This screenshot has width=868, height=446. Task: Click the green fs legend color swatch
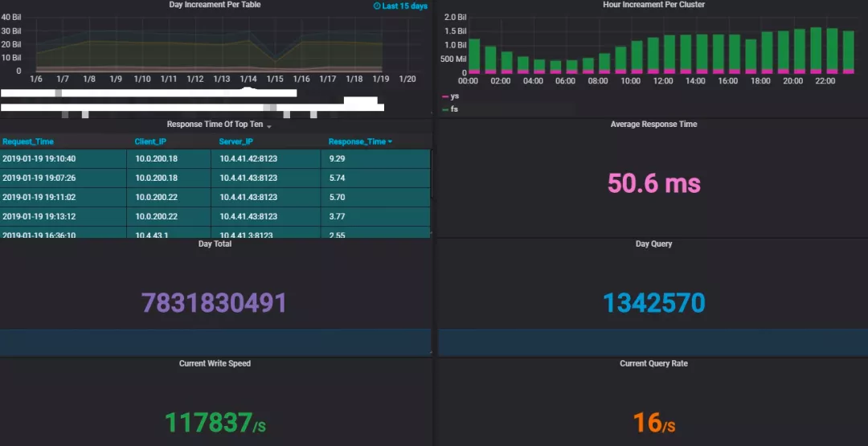click(445, 110)
